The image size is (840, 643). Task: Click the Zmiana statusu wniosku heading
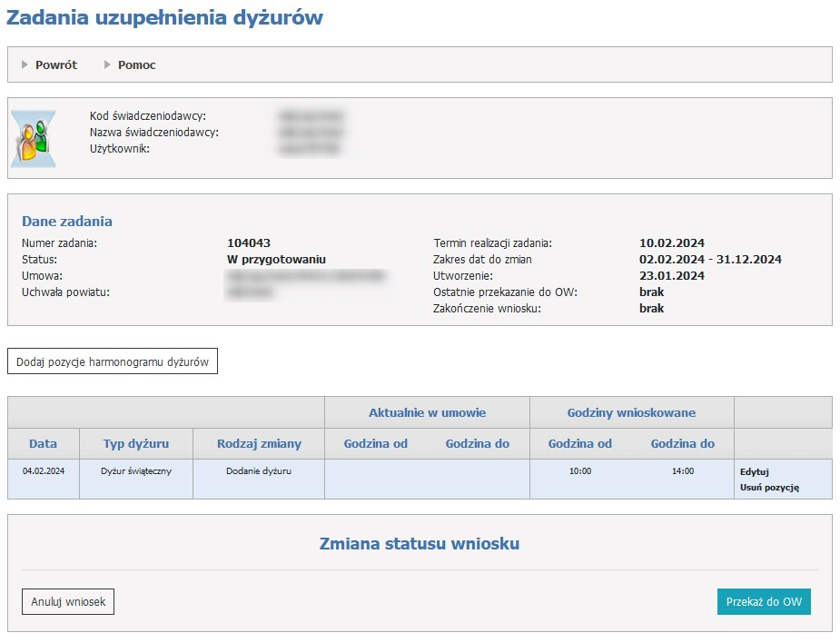[420, 544]
